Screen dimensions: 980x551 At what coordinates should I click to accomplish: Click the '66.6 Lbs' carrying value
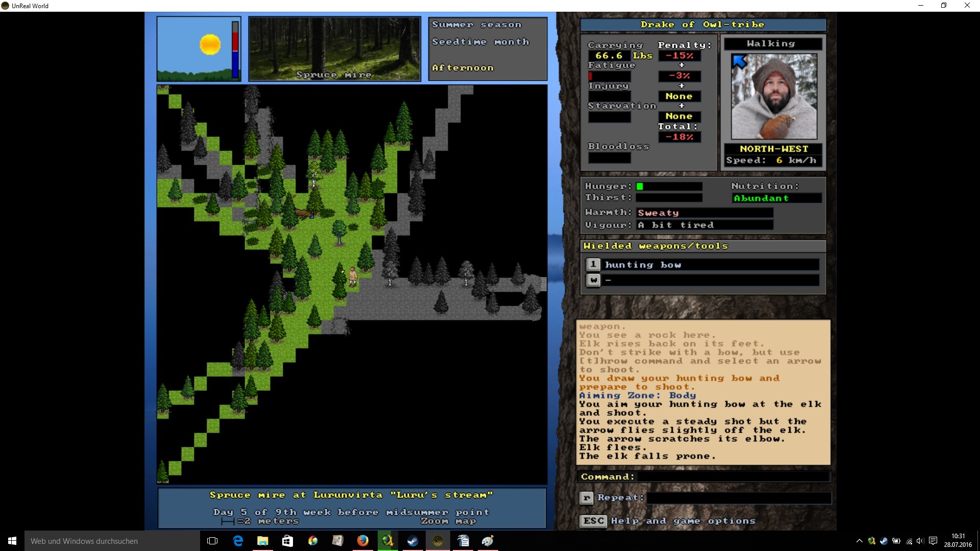pos(624,56)
